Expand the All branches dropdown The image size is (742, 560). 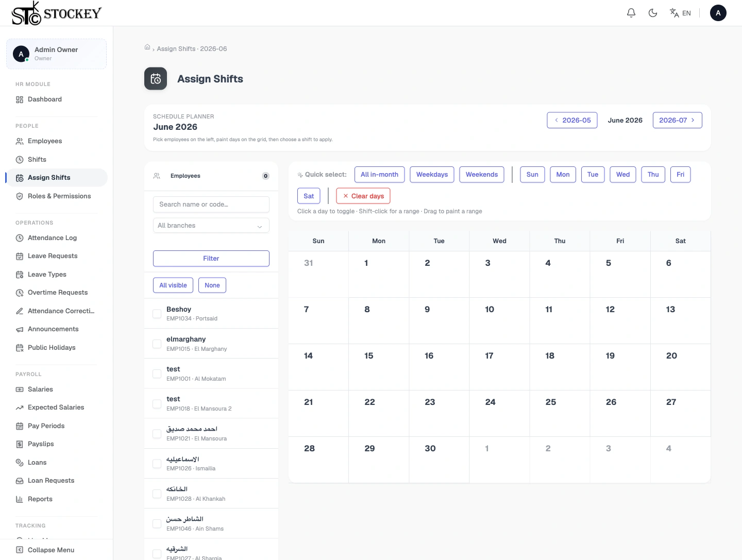(x=211, y=226)
